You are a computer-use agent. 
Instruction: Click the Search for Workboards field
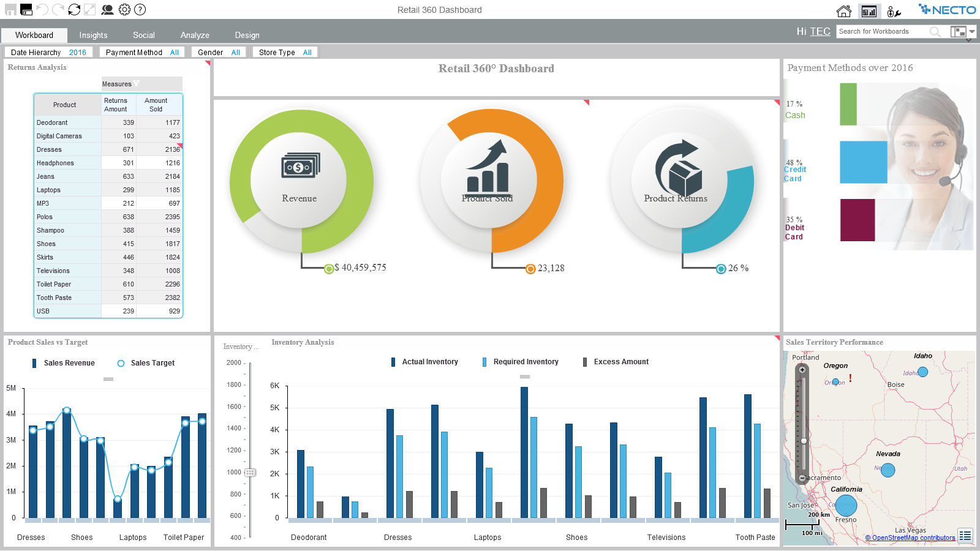point(882,32)
